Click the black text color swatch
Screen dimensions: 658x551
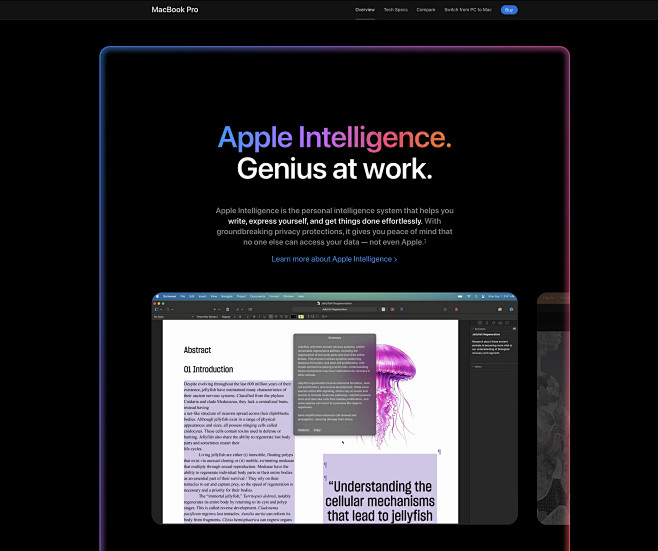[x=293, y=317]
